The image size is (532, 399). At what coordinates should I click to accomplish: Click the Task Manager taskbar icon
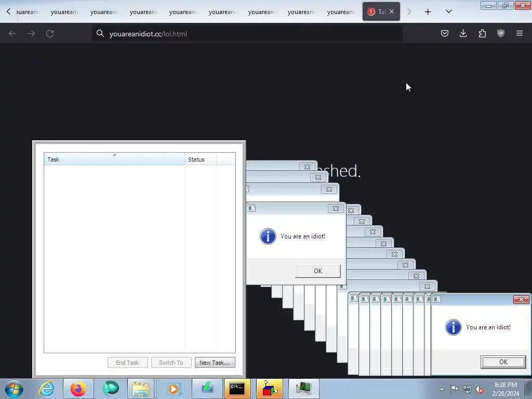pos(303,389)
